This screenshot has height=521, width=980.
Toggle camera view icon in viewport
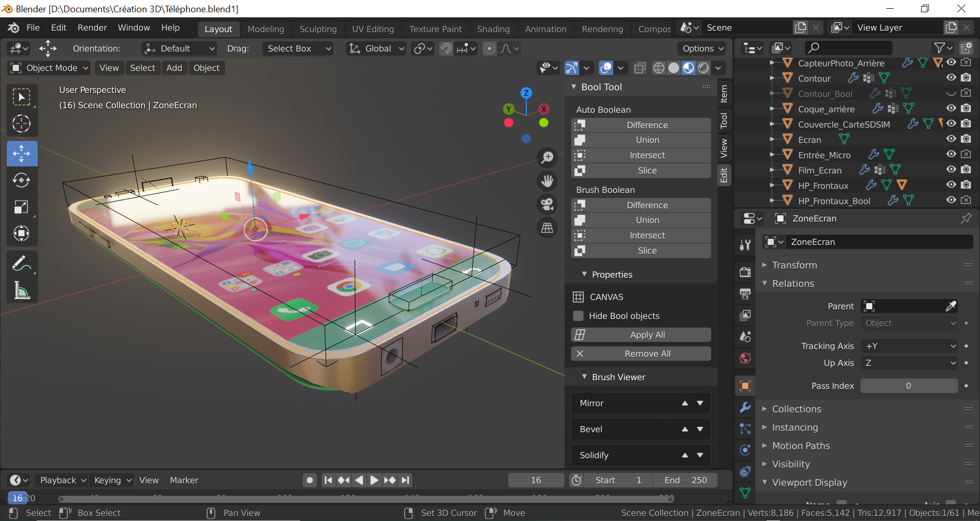tap(547, 204)
